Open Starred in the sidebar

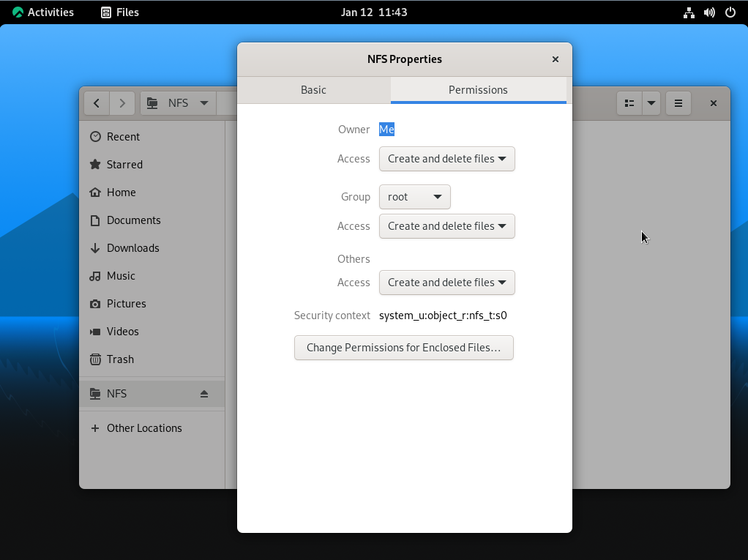tap(152, 165)
